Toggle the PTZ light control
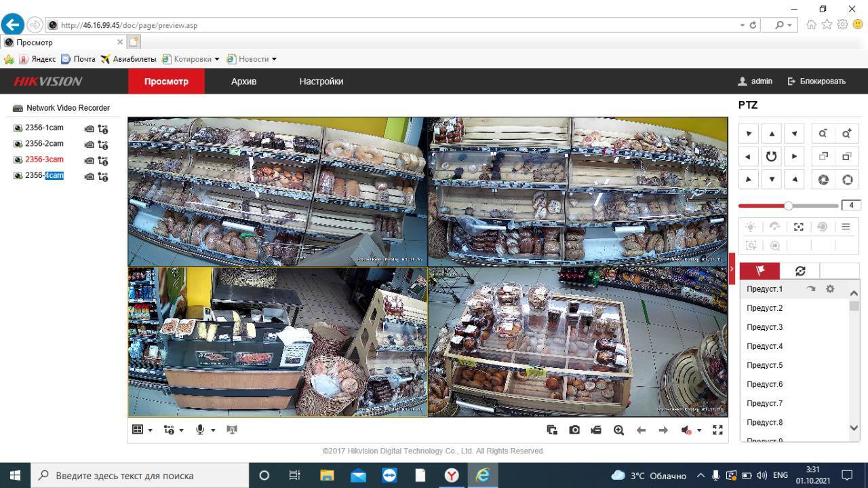The height and width of the screenshot is (488, 868). (751, 227)
